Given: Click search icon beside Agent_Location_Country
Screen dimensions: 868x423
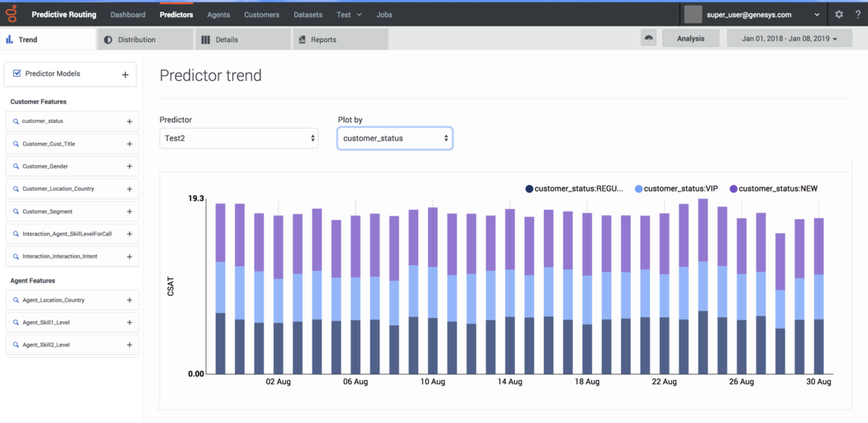Looking at the screenshot, I should click(x=16, y=300).
